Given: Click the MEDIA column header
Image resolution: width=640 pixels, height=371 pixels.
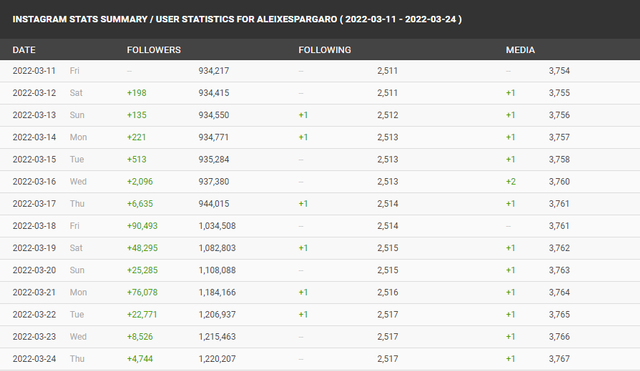Looking at the screenshot, I should click(x=520, y=50).
